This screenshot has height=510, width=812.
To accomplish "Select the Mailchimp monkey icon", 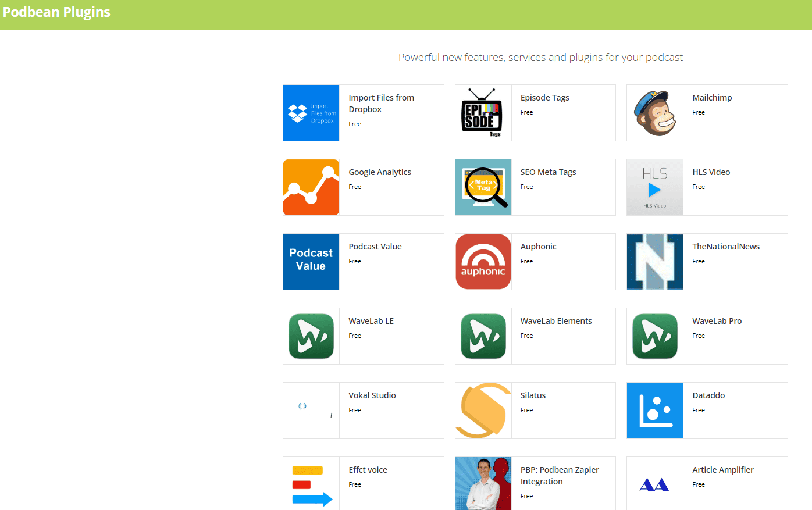I will 655,113.
